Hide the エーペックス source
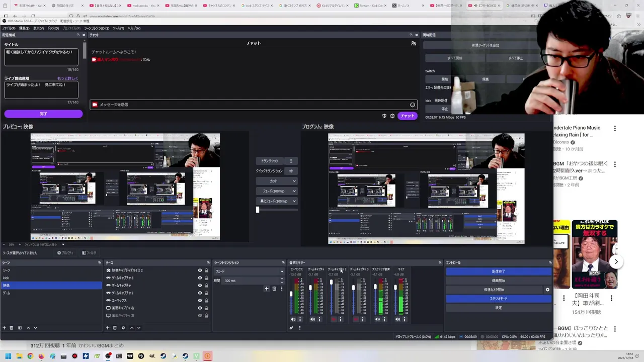644x362 pixels. point(200,301)
